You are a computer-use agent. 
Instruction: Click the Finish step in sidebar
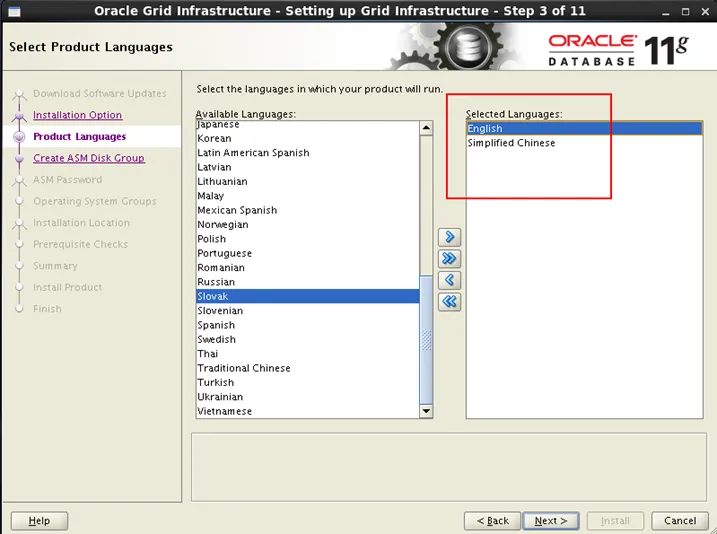(47, 309)
